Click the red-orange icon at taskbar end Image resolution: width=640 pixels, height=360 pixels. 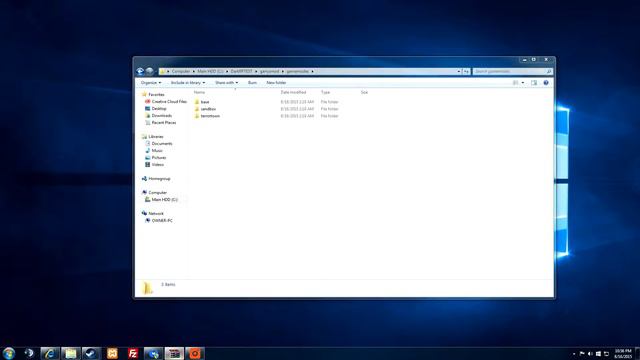(x=195, y=353)
